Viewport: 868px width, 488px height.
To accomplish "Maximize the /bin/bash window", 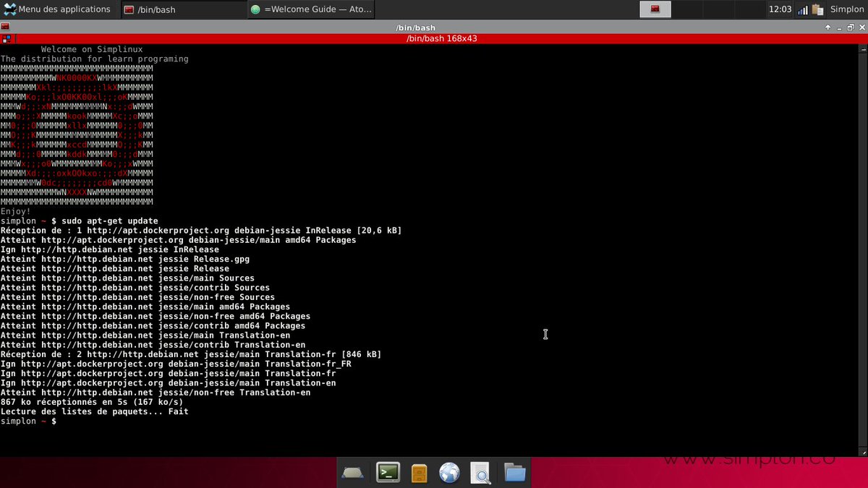I will click(851, 27).
